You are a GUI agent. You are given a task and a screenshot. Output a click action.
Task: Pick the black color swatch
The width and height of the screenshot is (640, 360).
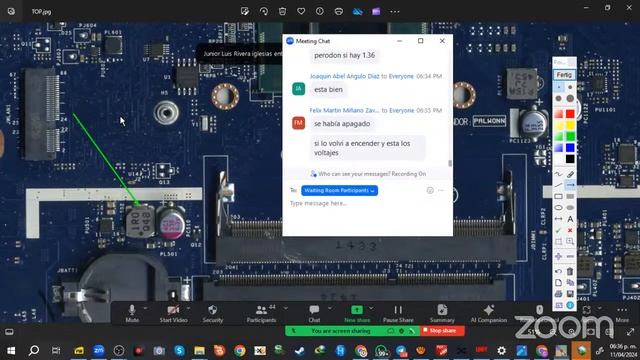click(x=570, y=159)
